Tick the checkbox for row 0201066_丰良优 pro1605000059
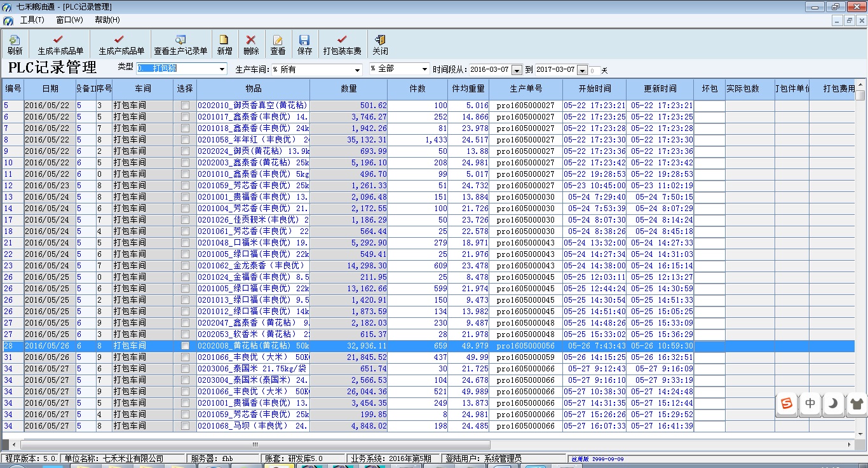868x468 pixels. 185,357
